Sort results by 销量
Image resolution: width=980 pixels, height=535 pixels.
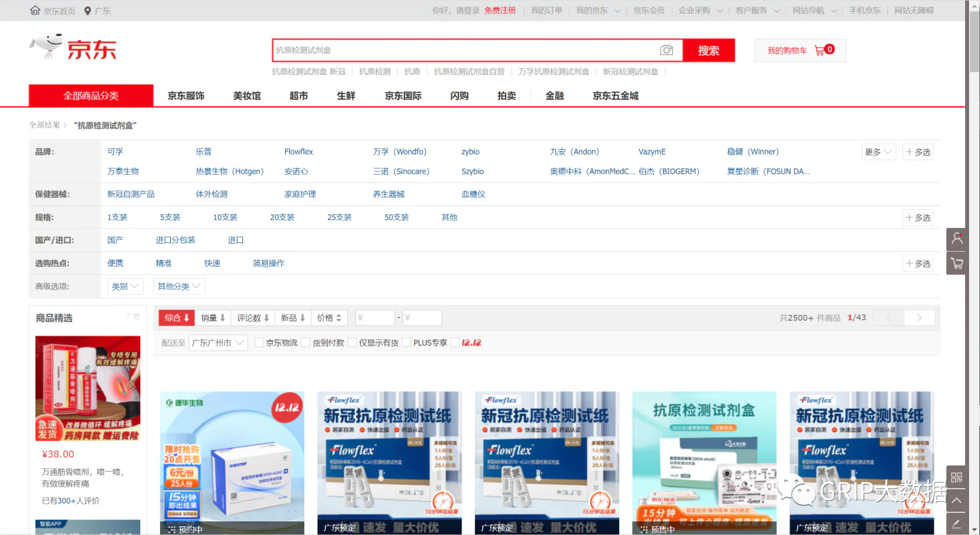pyautogui.click(x=213, y=318)
